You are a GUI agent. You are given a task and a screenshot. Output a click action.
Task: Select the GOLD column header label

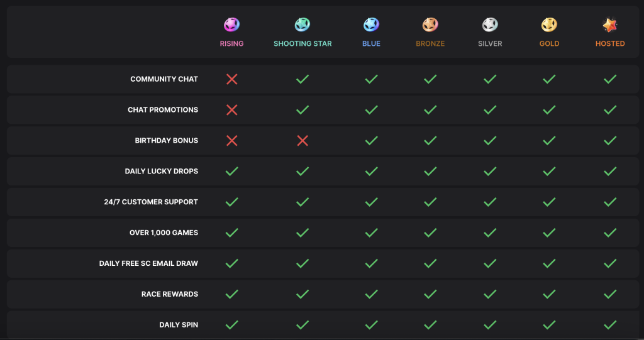(549, 43)
